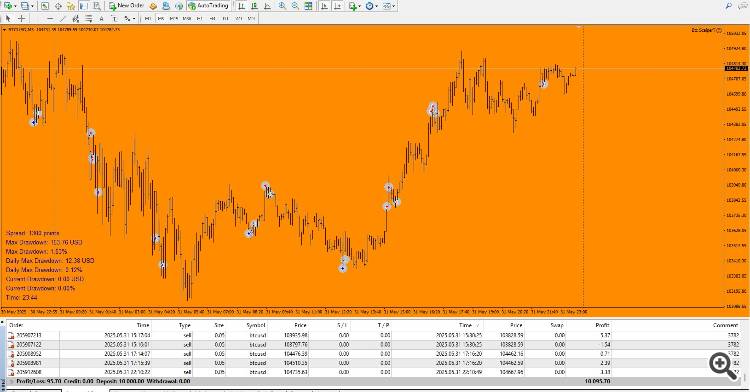Switch chart to candlesticks

tap(254, 6)
